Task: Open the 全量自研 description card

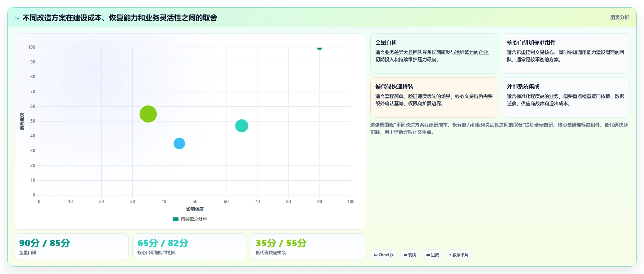Action: pos(434,53)
